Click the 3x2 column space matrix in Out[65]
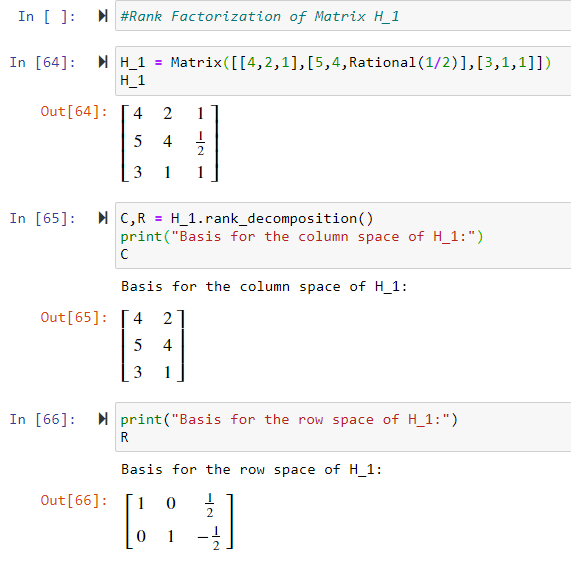This screenshot has width=571, height=563. [x=153, y=346]
